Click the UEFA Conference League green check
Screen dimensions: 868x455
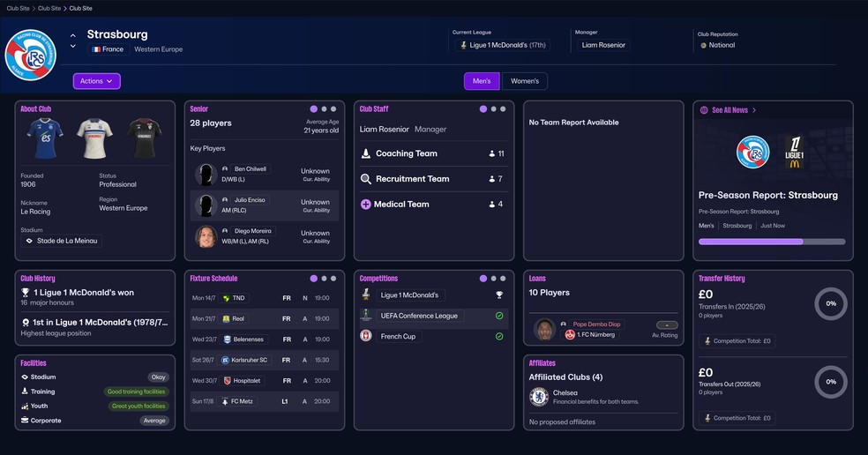pos(499,316)
